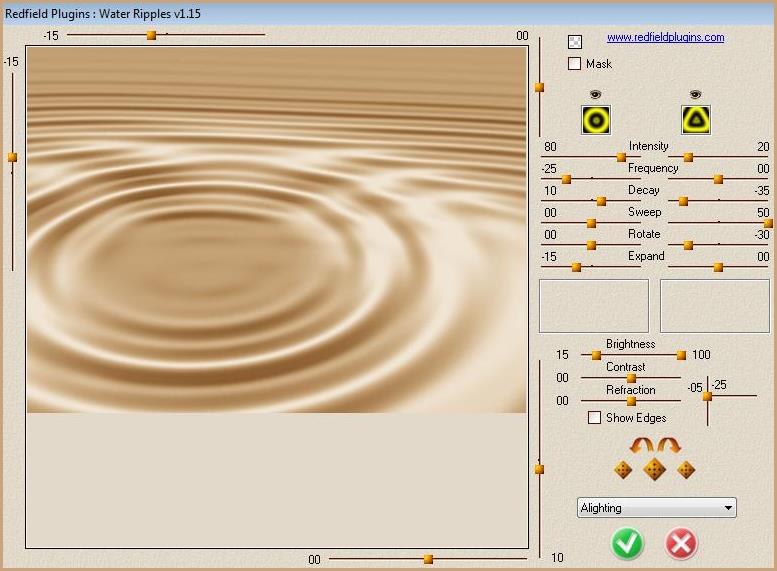The height and width of the screenshot is (571, 777).
Task: Open the www.redfieldplugins.com link
Action: (x=665, y=38)
